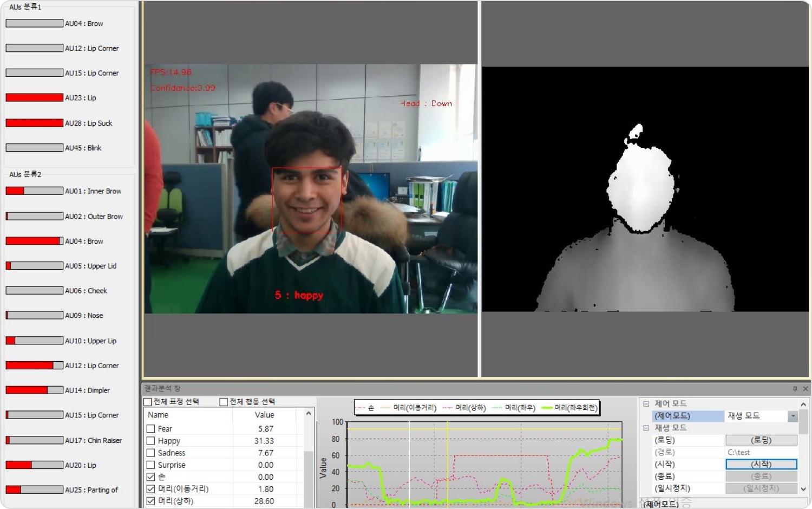Click the 머리(이동거리) legend entry in the chart
Screen dimensions: 812x509
[x=409, y=408]
